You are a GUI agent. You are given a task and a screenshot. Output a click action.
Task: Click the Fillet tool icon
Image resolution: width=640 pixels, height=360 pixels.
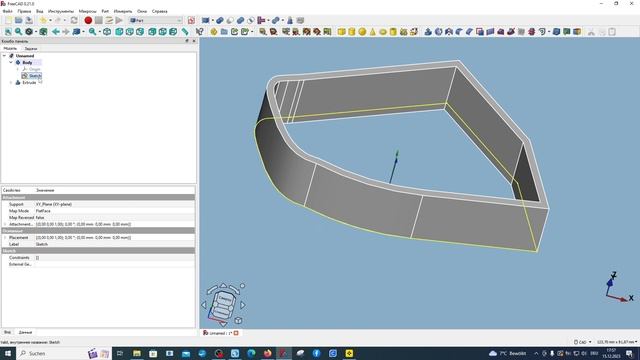point(459,31)
